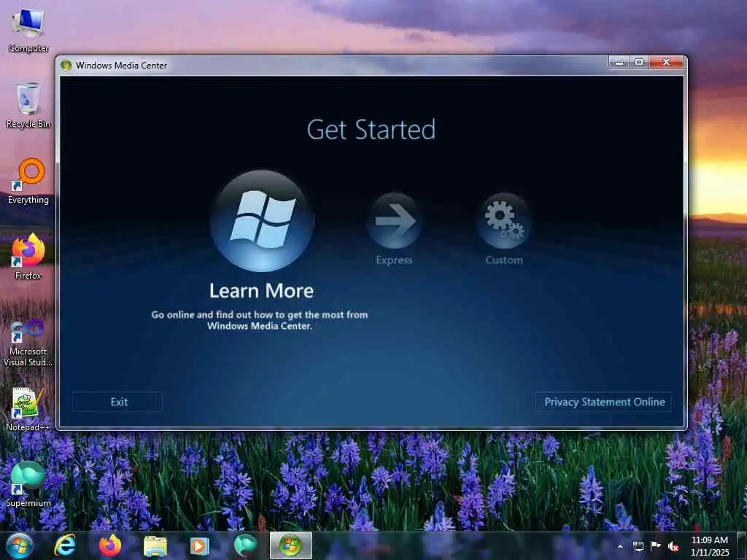Open the network status tray icon
Image resolution: width=747 pixels, height=560 pixels.
[x=638, y=546]
